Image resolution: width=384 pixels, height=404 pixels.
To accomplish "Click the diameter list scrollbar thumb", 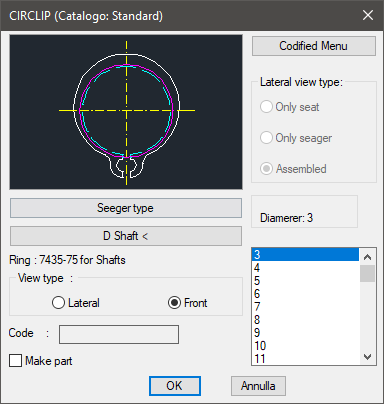I will (x=367, y=273).
